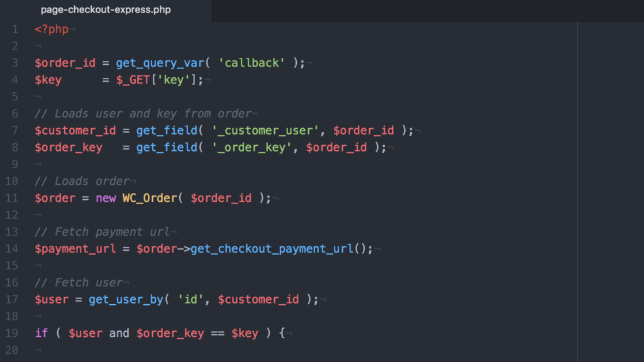644x362 pixels.
Task: Click line number 1 in the gutter
Action: (14, 30)
